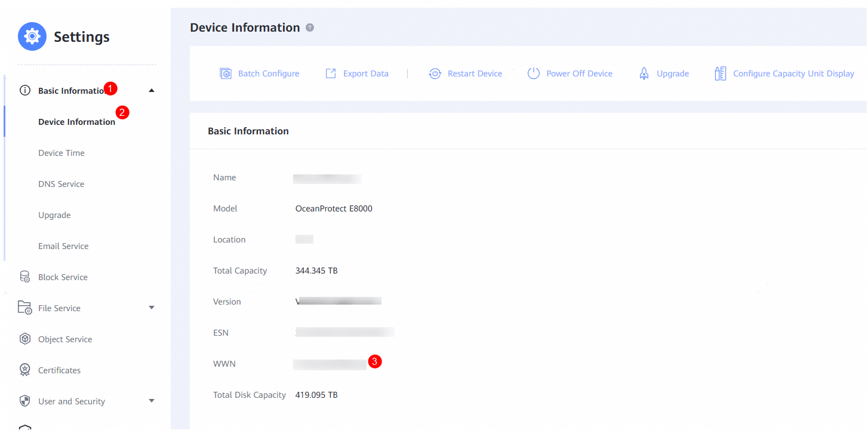This screenshot has height=430, width=868.
Task: Open the User and Security section
Action: (72, 401)
